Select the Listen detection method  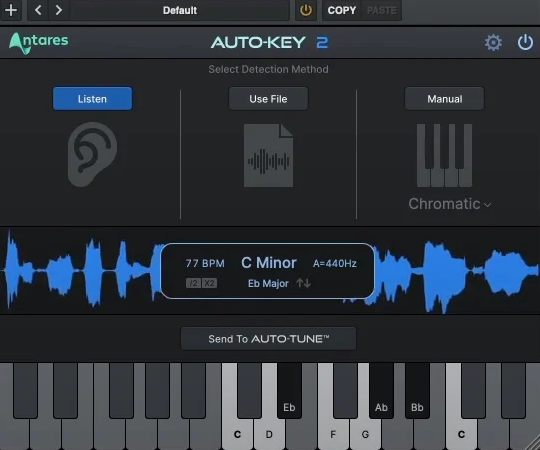click(x=92, y=99)
